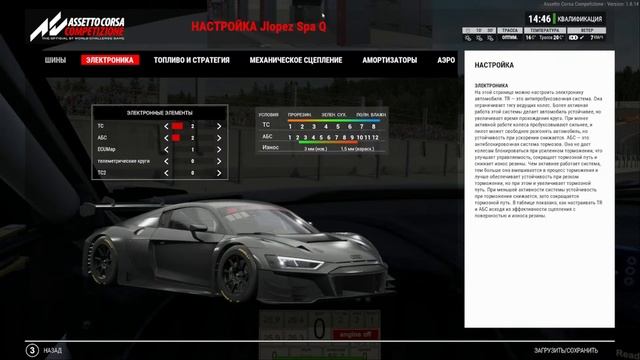Click the engine off dashboard indicator
Viewport: 640px width, 360px height.
pyautogui.click(x=356, y=334)
